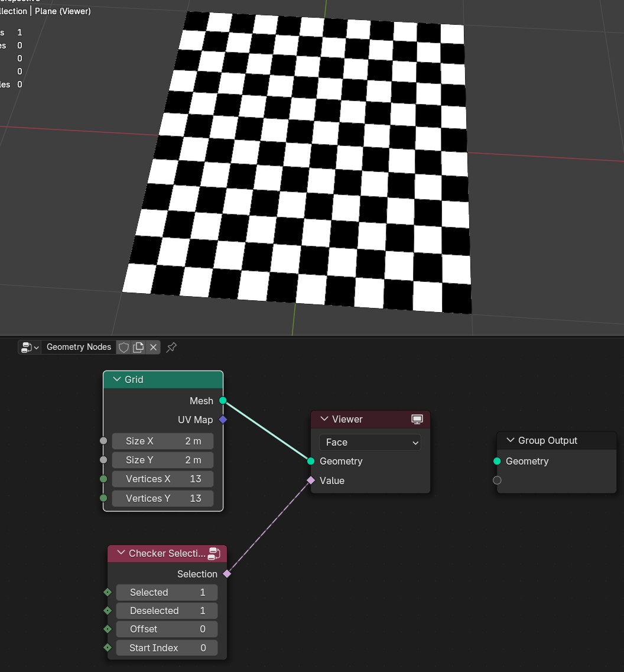
Task: Edit the Offset value field
Action: pos(167,629)
